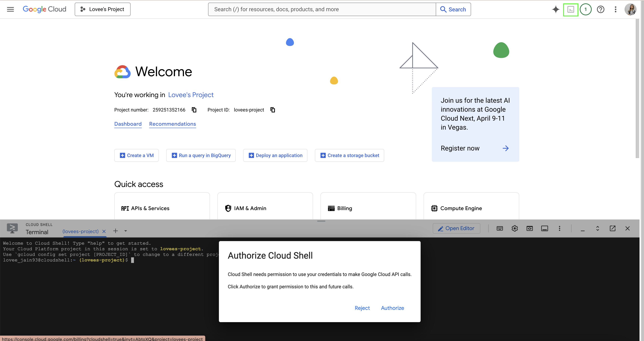Open keyboard shortcuts in Cloud Shell toolbar

pos(499,228)
